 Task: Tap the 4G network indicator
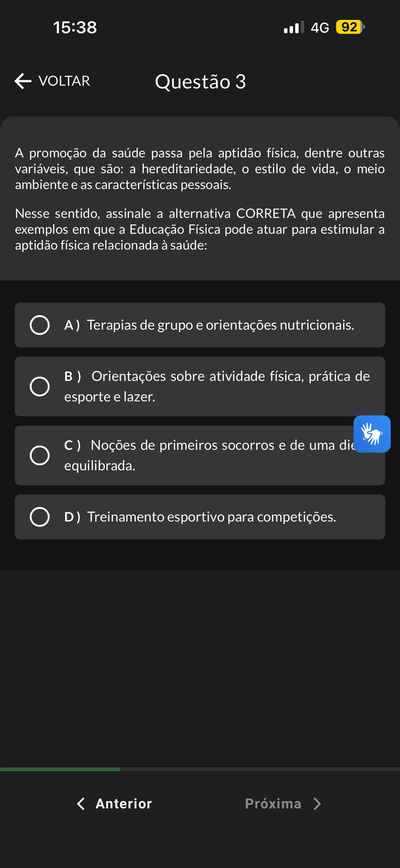[320, 28]
